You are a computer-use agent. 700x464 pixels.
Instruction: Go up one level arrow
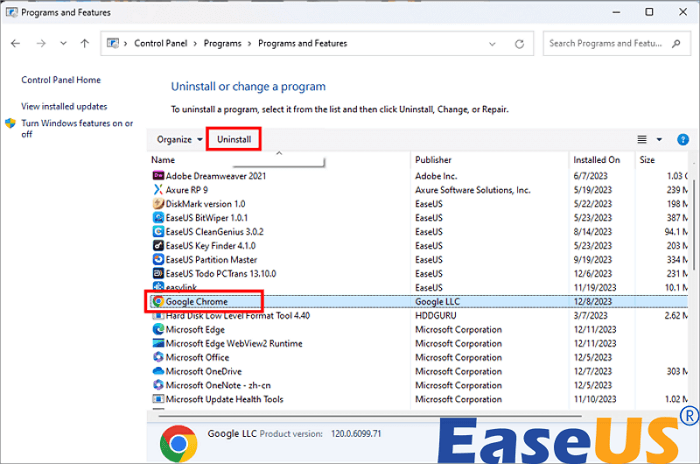[x=84, y=43]
